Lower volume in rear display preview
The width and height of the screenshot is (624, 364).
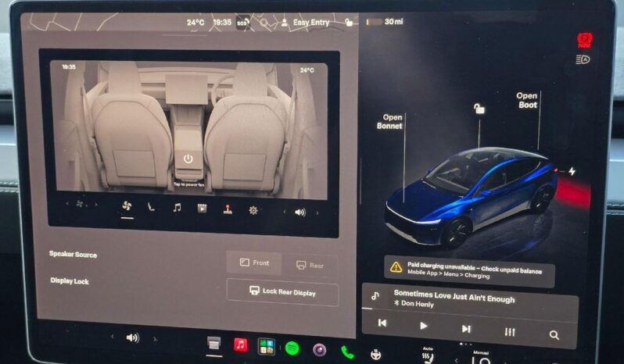click(284, 212)
